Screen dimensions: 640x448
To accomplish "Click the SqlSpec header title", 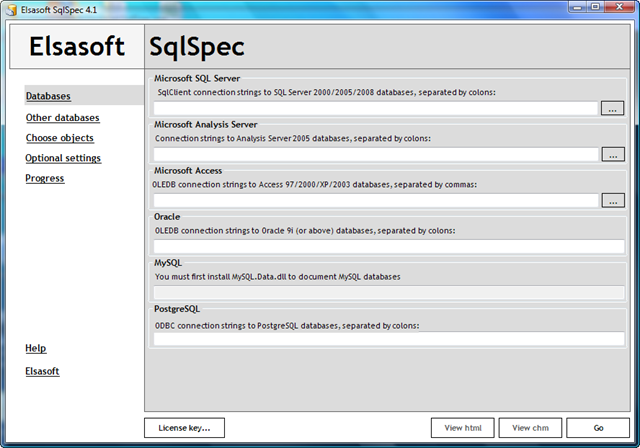I will pyautogui.click(x=197, y=47).
